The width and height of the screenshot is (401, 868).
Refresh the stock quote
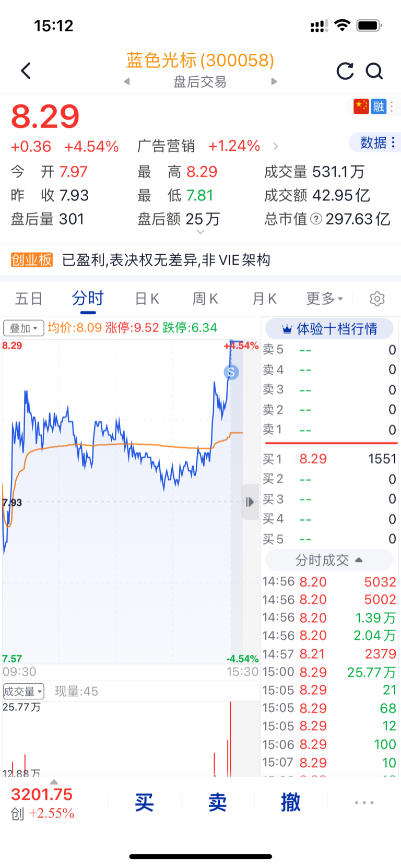pos(345,71)
